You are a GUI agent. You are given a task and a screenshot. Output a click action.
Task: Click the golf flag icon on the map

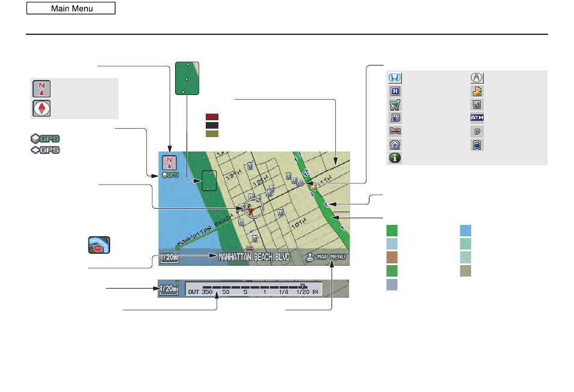313,186
